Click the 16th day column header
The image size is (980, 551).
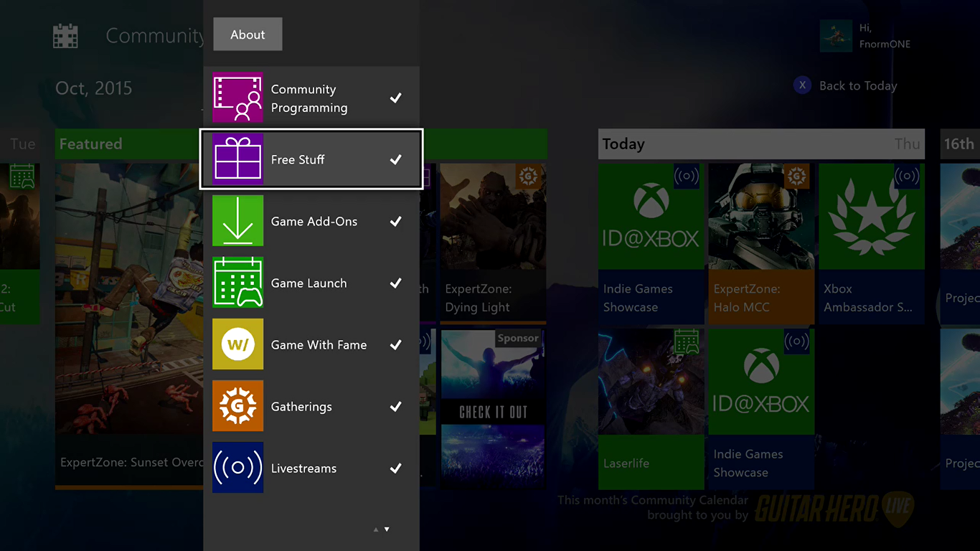click(x=960, y=144)
